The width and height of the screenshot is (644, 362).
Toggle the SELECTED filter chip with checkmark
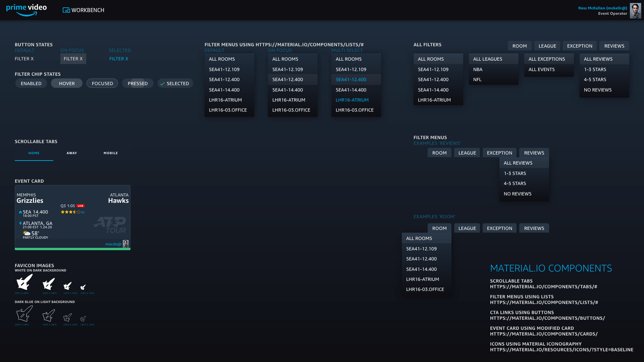pos(175,83)
